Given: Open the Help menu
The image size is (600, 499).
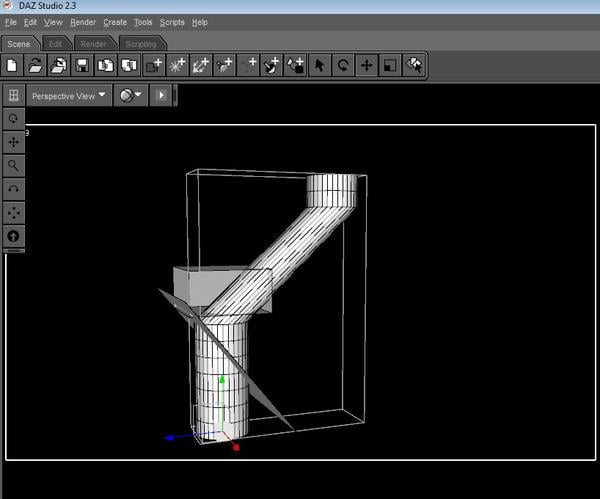Looking at the screenshot, I should (x=200, y=23).
